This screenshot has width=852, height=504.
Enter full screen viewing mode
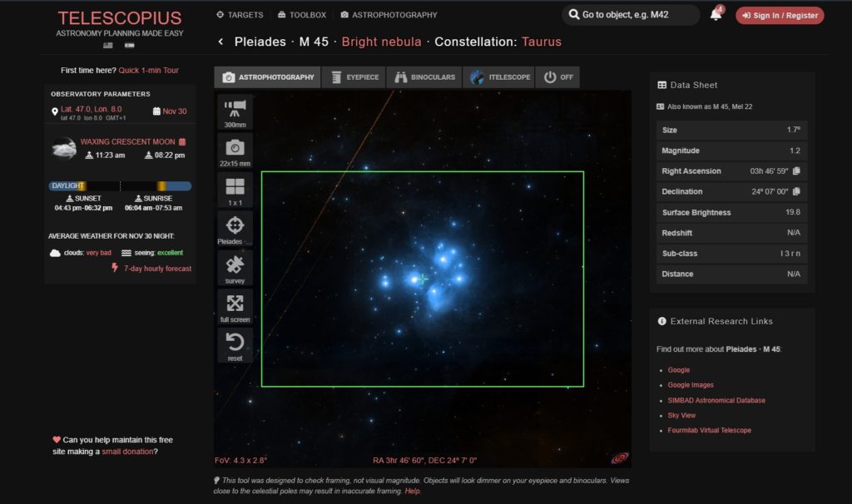(234, 304)
